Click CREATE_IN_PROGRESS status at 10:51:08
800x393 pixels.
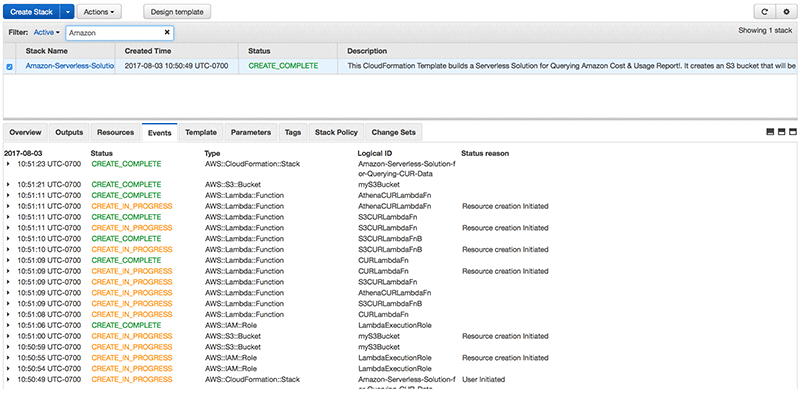(x=132, y=314)
